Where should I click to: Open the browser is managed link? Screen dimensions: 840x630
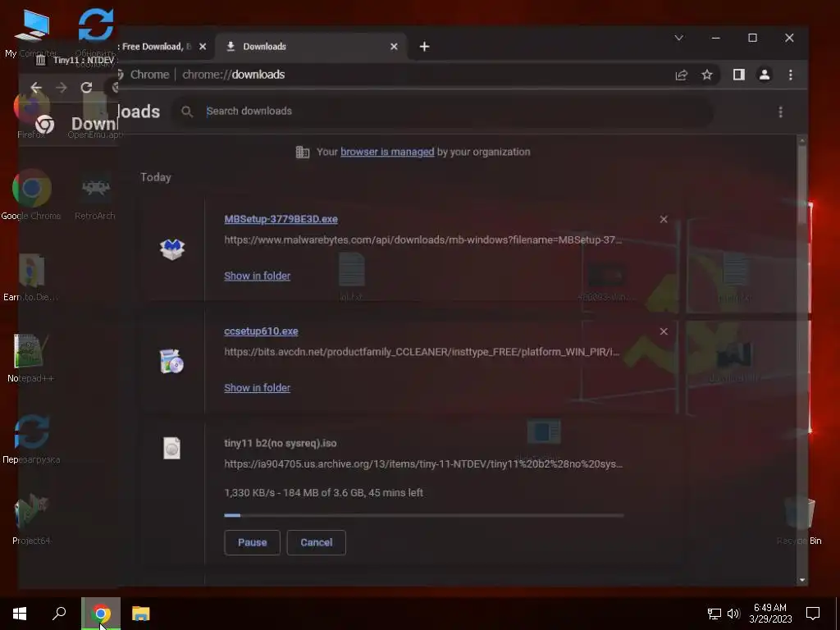tap(387, 152)
